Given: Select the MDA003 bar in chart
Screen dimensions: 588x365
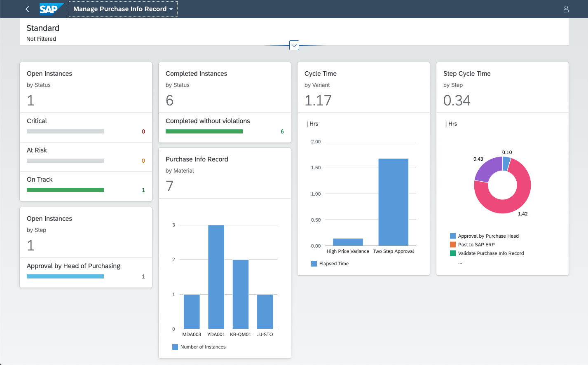Looking at the screenshot, I should pyautogui.click(x=192, y=311).
